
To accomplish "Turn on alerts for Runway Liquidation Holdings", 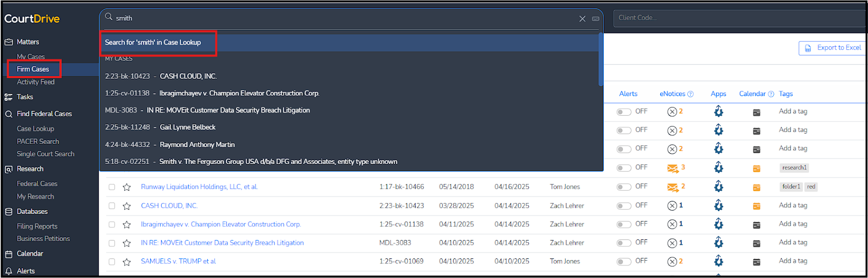I will [x=624, y=187].
